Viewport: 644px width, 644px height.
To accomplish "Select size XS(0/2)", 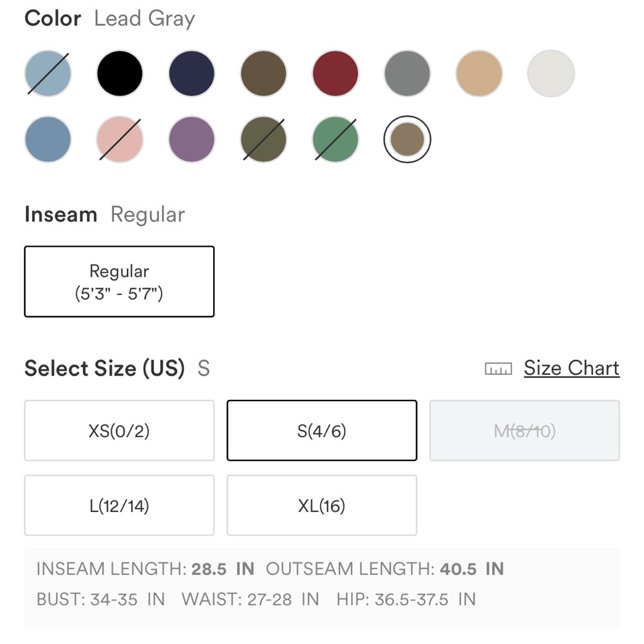I will [x=119, y=430].
